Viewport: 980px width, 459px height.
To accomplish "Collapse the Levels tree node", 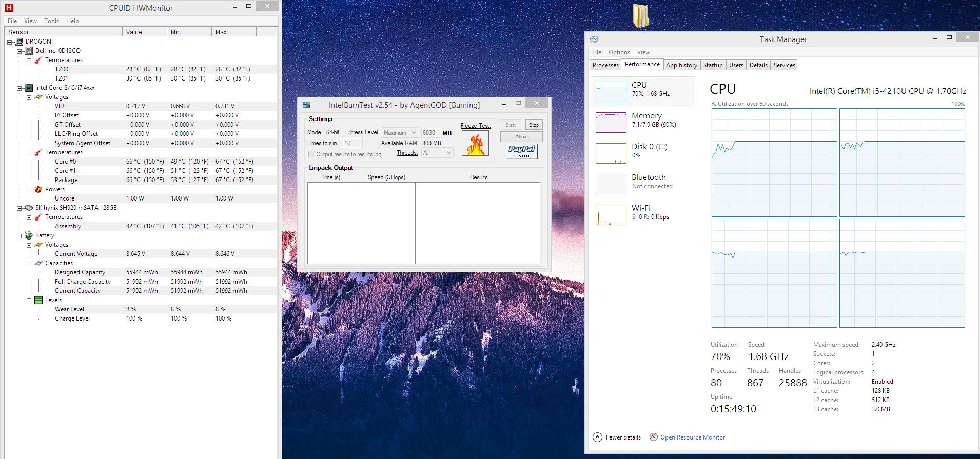I will pyautogui.click(x=29, y=300).
